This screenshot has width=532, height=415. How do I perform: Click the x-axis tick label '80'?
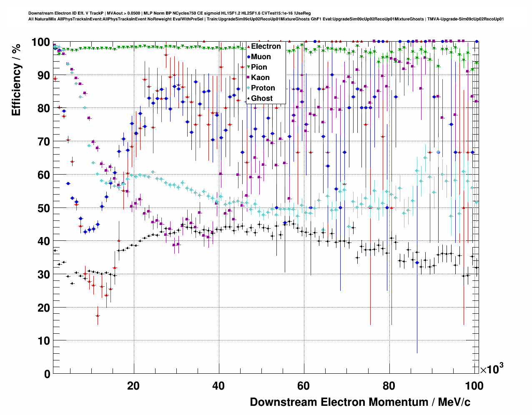(x=389, y=386)
